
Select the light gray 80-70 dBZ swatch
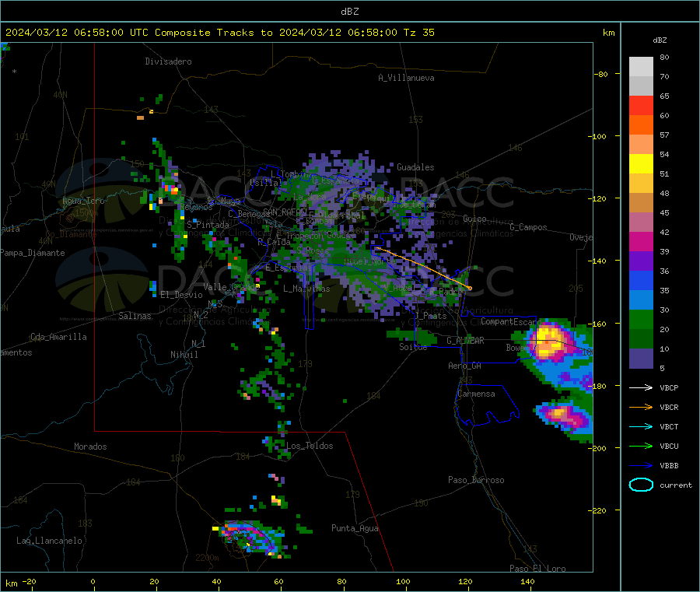click(x=641, y=67)
